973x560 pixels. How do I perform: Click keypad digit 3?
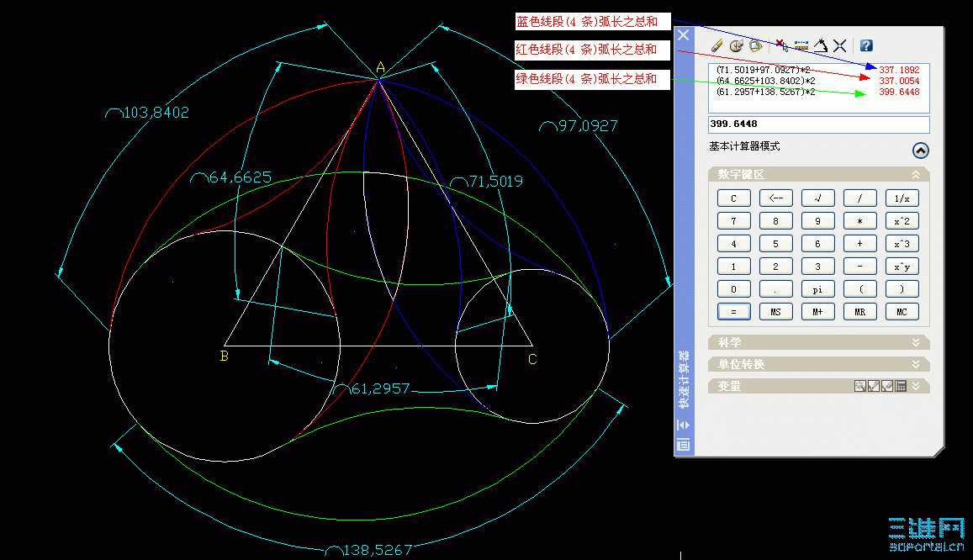tap(818, 267)
